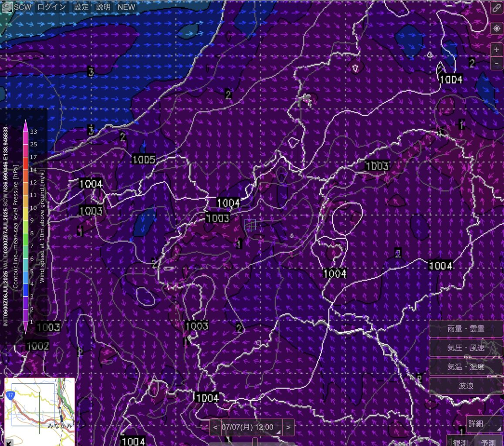
Task: Expand the 詳細 detail dropdown
Action: [484, 423]
